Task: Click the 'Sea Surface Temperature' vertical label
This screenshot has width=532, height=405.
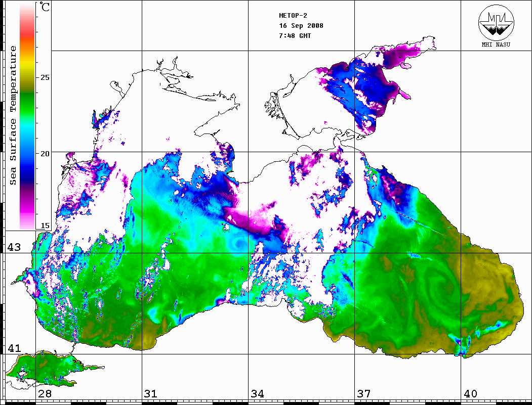Action: (13, 115)
